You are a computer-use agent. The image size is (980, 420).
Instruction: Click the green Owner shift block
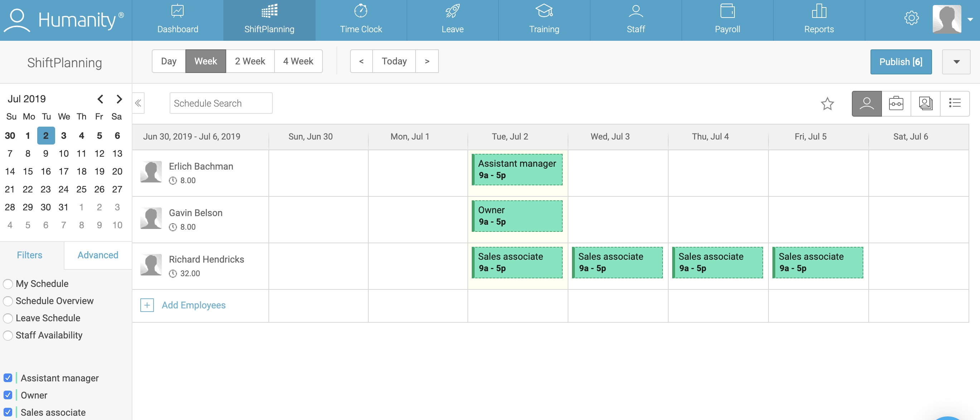[517, 216]
